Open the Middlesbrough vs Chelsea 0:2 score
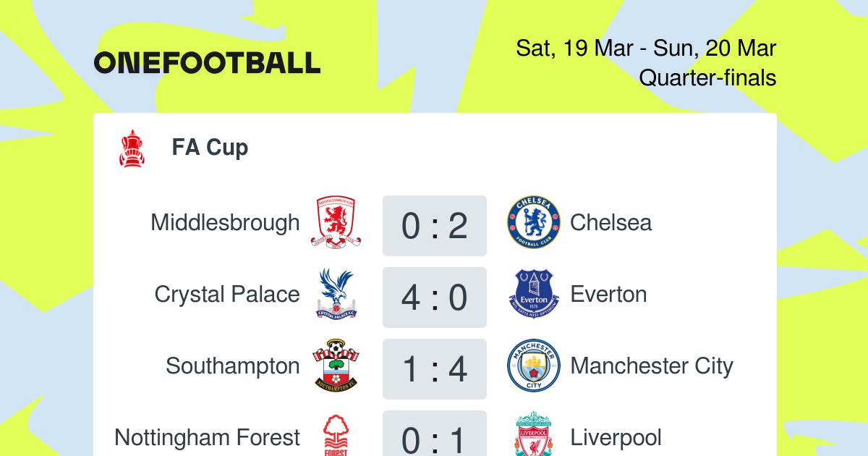 click(435, 226)
